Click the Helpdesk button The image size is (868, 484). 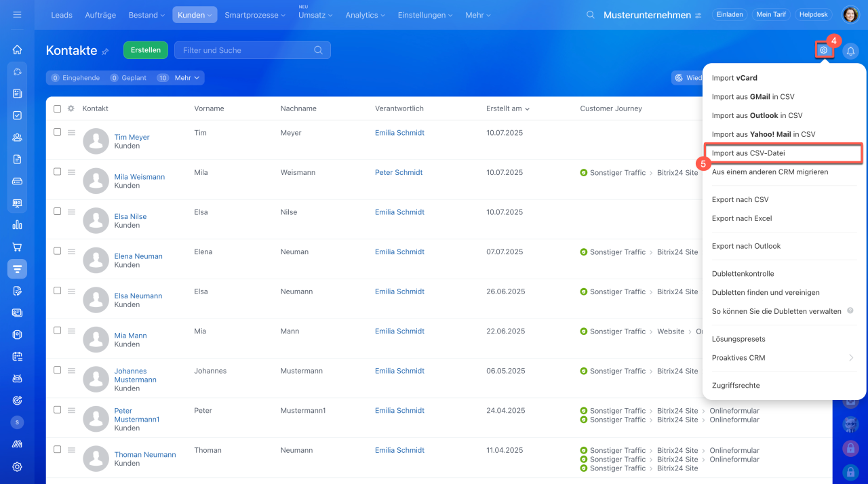pos(814,15)
